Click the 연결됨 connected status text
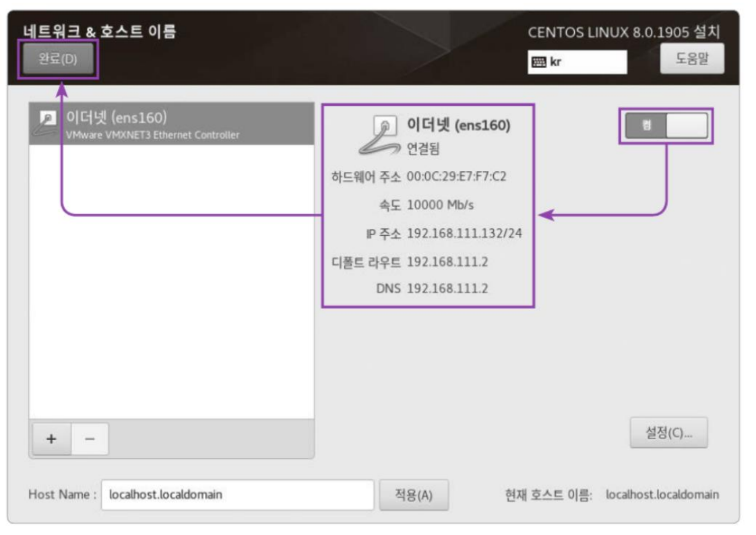This screenshot has height=535, width=756. pos(423,148)
